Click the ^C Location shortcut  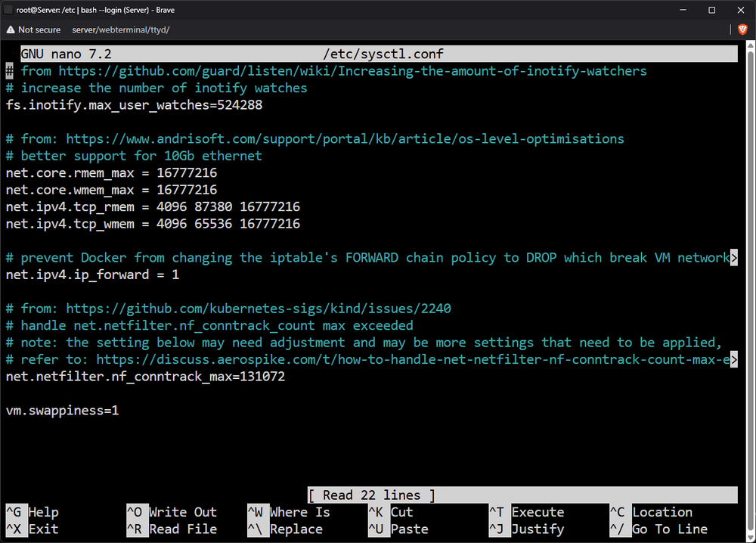[652, 512]
